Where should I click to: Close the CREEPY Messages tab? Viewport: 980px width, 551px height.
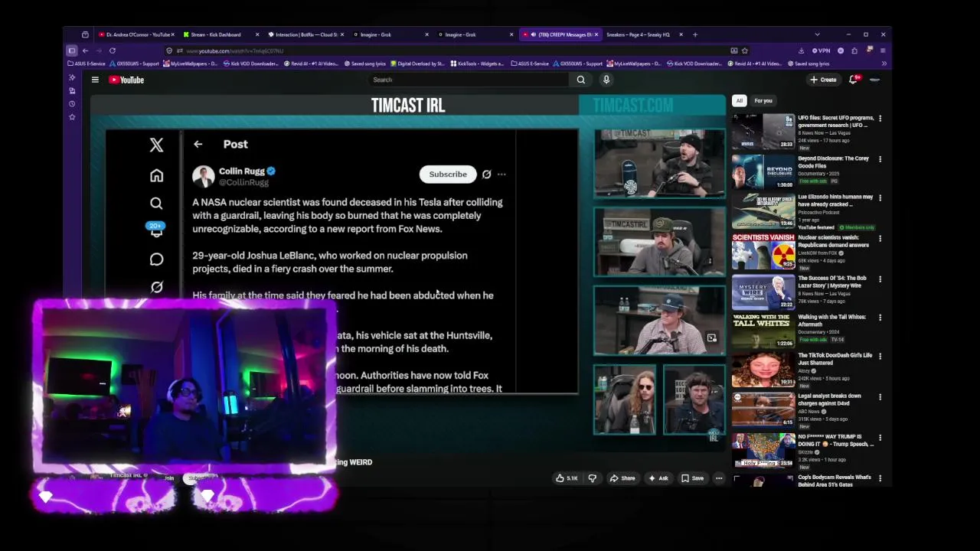point(596,34)
